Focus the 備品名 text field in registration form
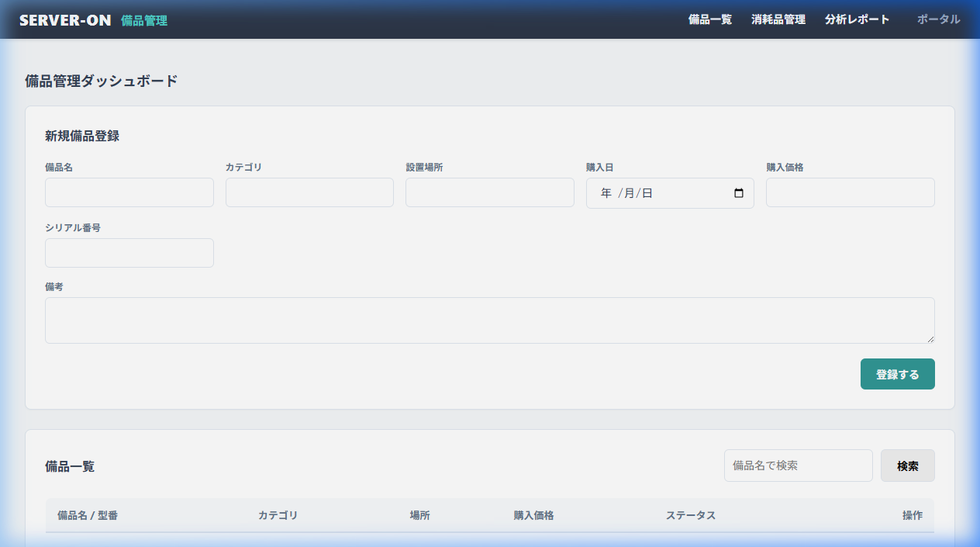 click(129, 192)
